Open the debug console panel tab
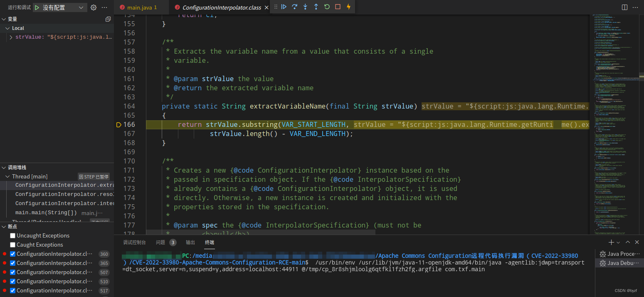The width and height of the screenshot is (644, 297). tap(134, 242)
